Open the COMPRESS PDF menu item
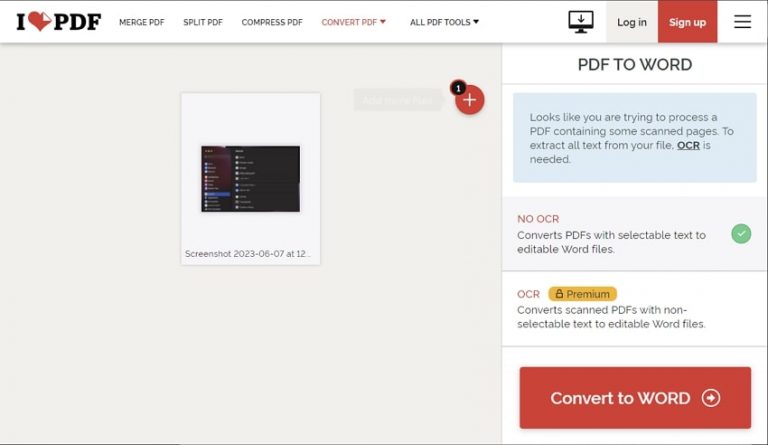This screenshot has width=768, height=445. click(x=272, y=22)
